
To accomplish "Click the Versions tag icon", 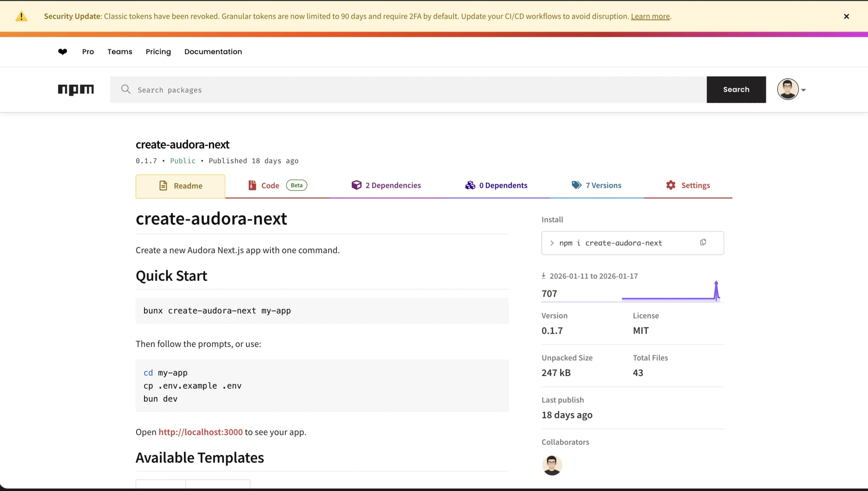I will point(576,185).
